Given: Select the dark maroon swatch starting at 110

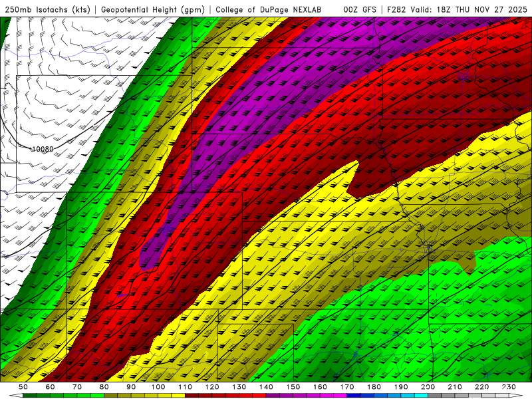Looking at the screenshot, I should (192, 395).
